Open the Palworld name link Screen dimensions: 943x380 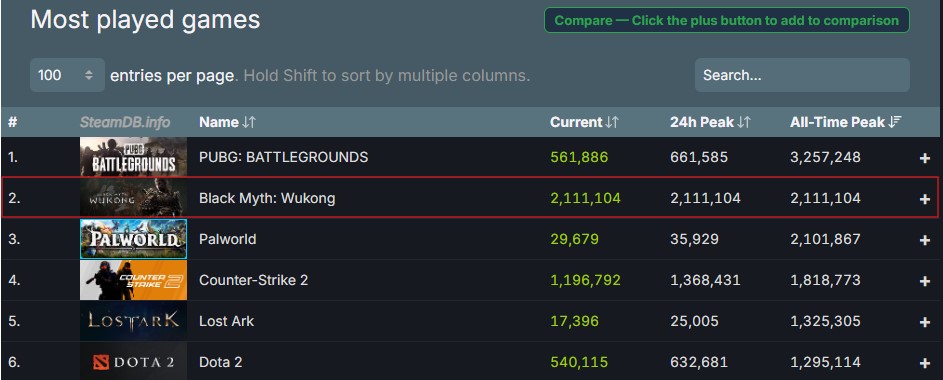tap(227, 239)
